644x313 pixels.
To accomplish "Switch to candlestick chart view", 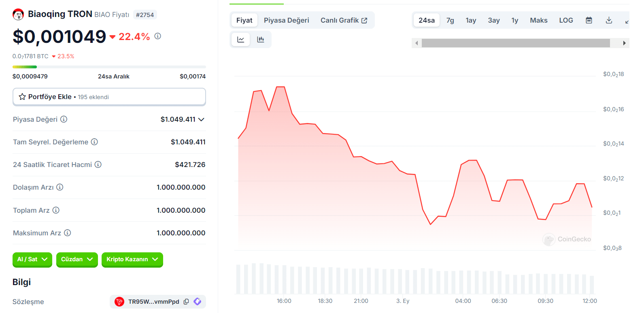I will [x=261, y=40].
